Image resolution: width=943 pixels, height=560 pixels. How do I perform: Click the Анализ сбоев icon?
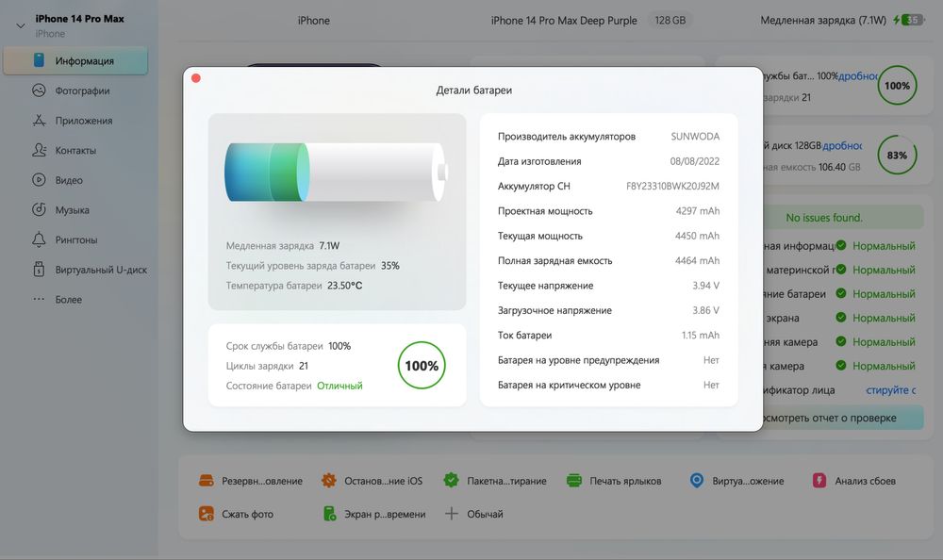click(819, 480)
